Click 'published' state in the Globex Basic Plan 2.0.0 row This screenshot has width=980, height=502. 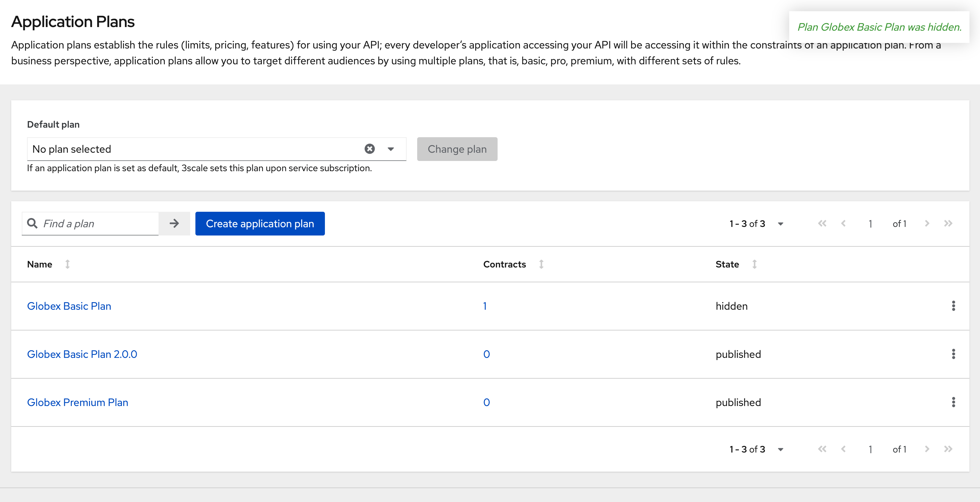pos(738,354)
